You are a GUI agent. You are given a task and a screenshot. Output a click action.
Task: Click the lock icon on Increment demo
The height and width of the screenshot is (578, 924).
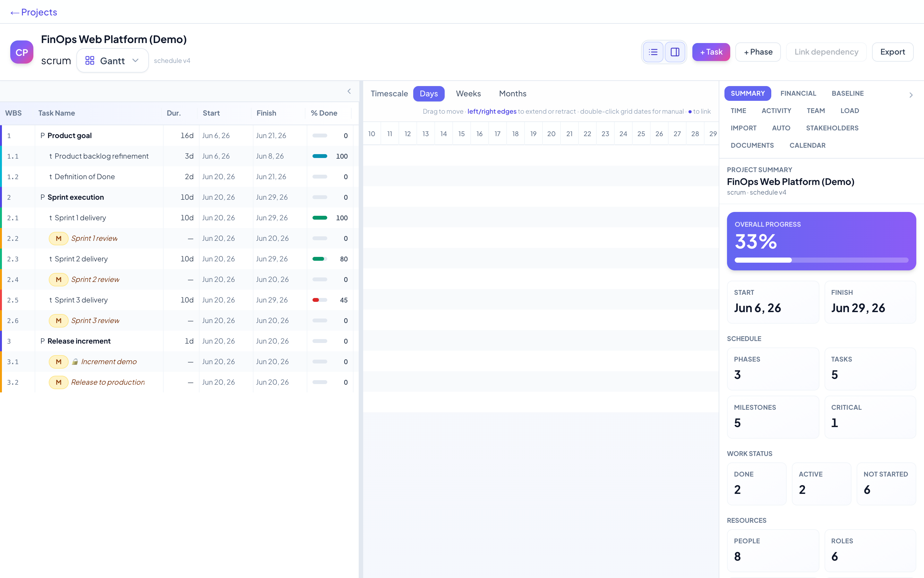[75, 362]
